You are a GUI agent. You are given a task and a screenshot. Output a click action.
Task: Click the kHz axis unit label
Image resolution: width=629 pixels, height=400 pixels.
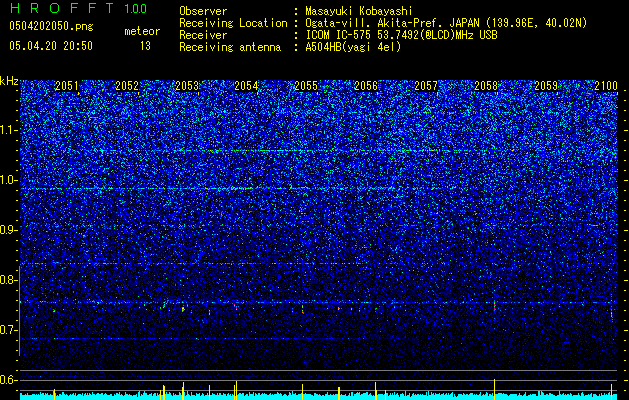click(x=9, y=81)
